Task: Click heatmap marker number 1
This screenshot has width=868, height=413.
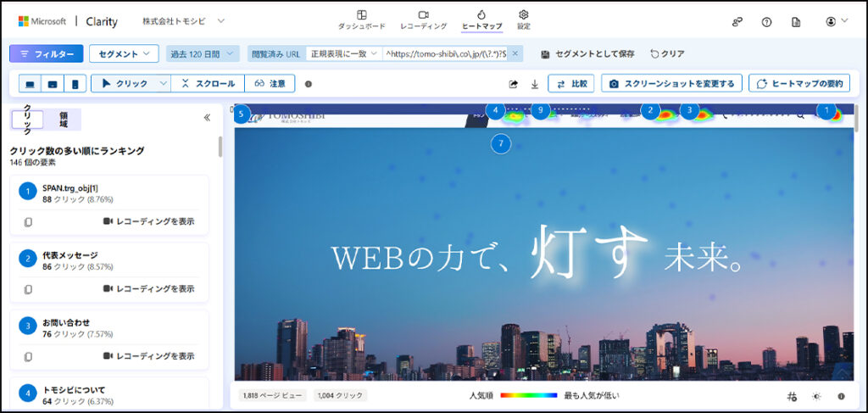Action: tap(826, 110)
